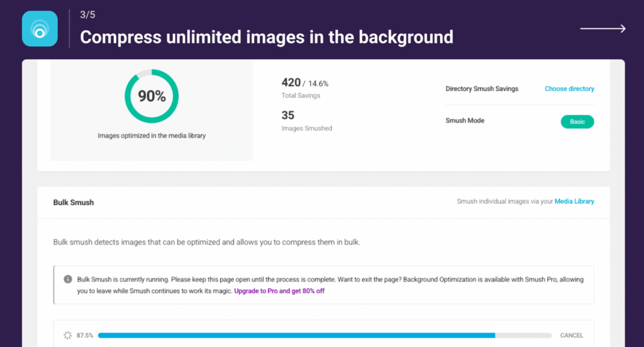Click the Smush plugin logo icon

click(40, 29)
